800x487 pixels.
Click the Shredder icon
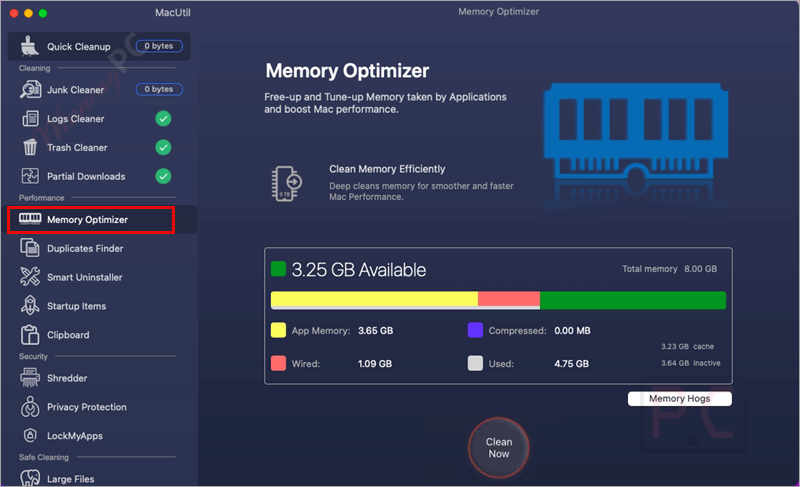[x=30, y=378]
